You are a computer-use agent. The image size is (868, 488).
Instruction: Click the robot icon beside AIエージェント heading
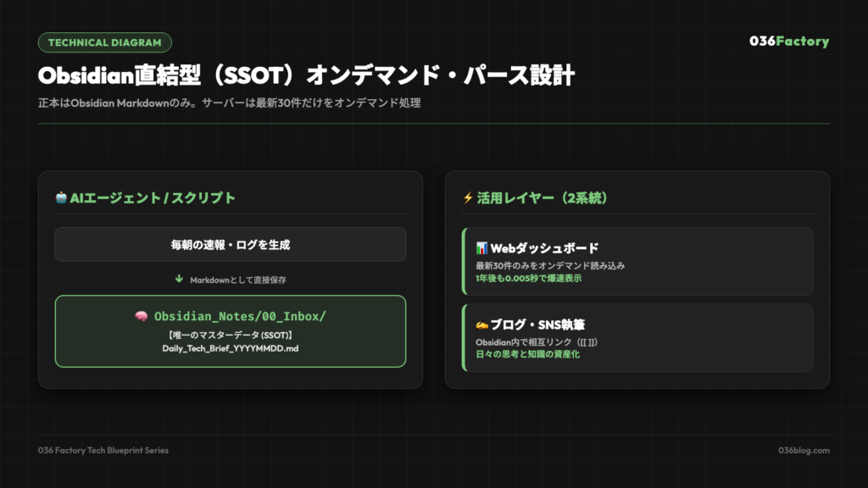pyautogui.click(x=61, y=197)
